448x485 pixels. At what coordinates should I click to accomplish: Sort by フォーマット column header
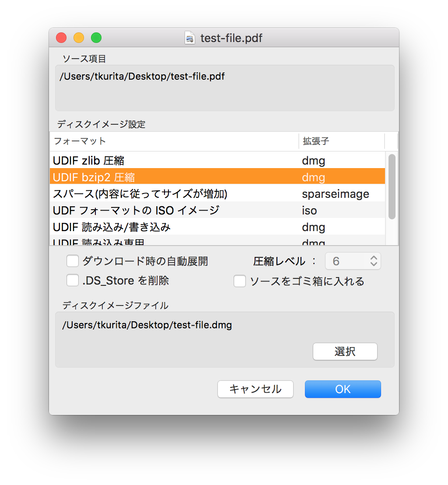[174, 141]
